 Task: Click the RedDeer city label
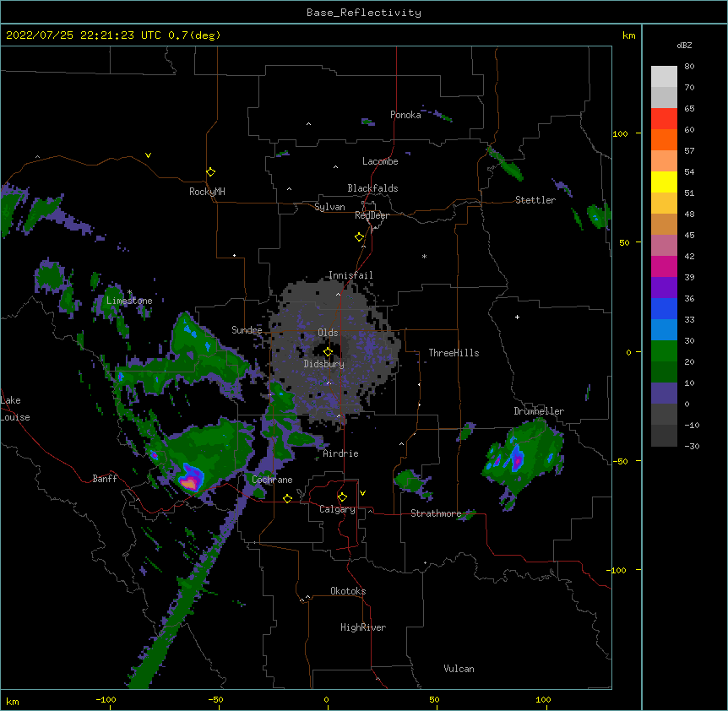372,215
